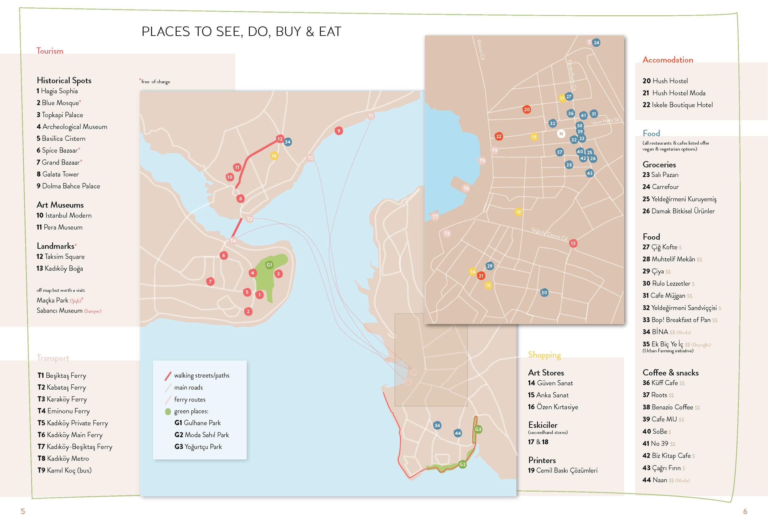Select blue marker 43 on the inset map
The width and height of the screenshot is (768, 532).
(590, 173)
